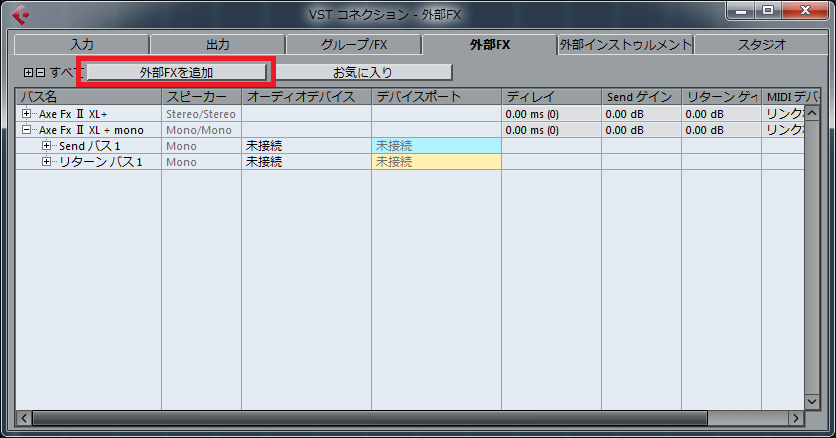Viewport: 836px width, 438px height.
Task: Click MIDI device cell of Axe Fx II XL + mono
Action: coord(783,129)
